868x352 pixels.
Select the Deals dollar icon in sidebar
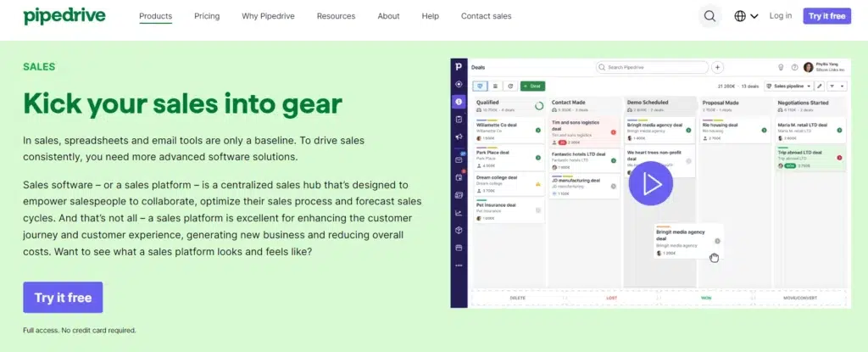pyautogui.click(x=459, y=102)
